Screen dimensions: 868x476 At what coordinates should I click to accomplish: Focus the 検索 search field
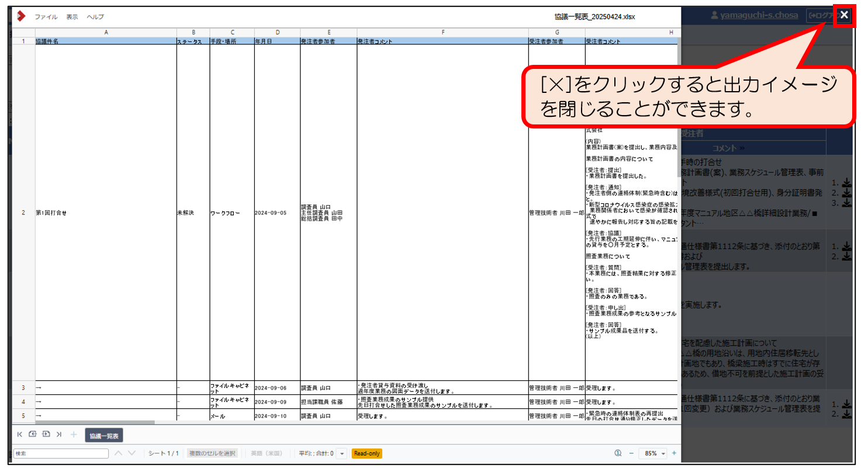pyautogui.click(x=61, y=453)
